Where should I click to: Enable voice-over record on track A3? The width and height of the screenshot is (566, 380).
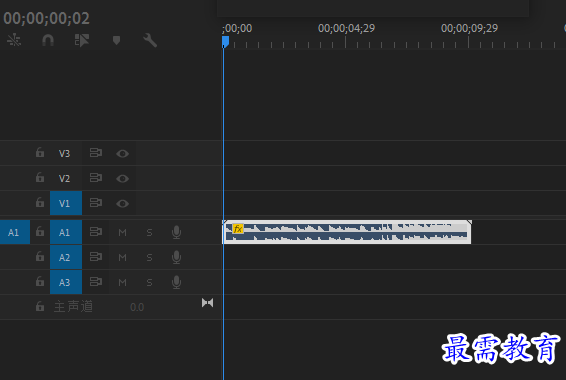coord(177,282)
